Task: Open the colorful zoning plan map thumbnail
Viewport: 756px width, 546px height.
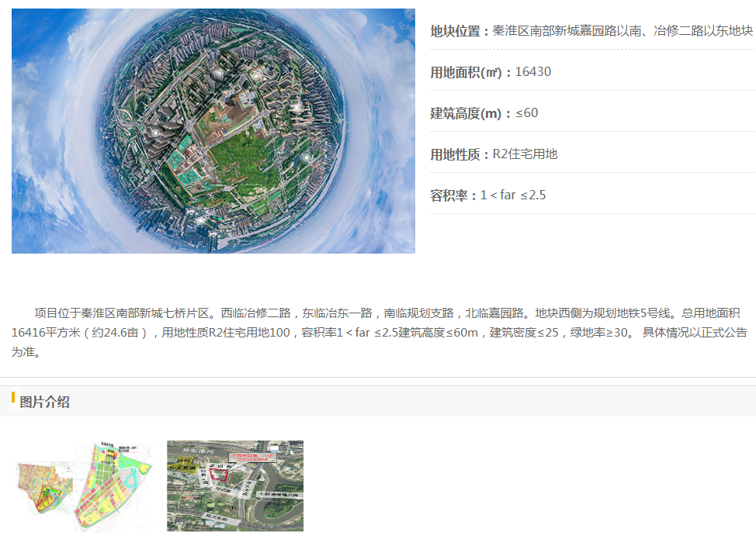Action: (82, 486)
